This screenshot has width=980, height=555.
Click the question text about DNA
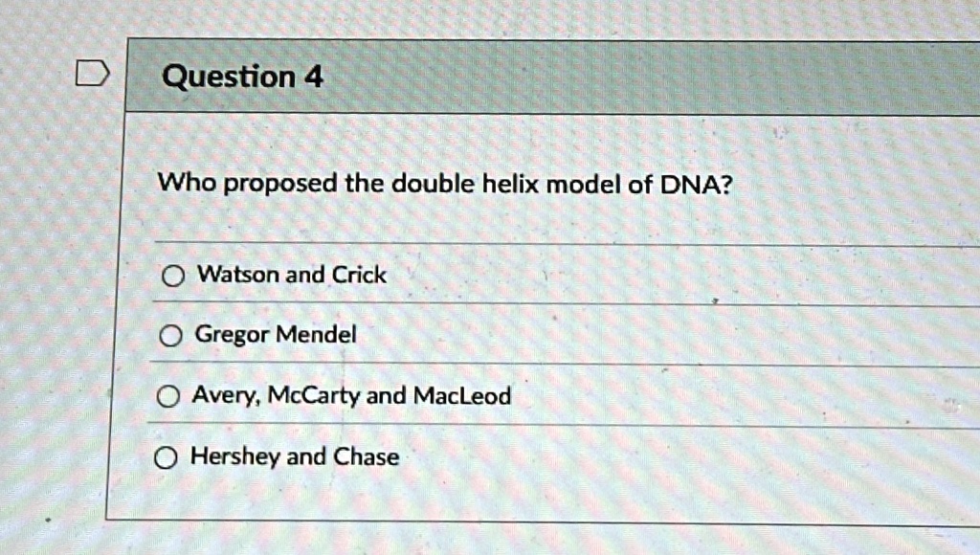(443, 183)
